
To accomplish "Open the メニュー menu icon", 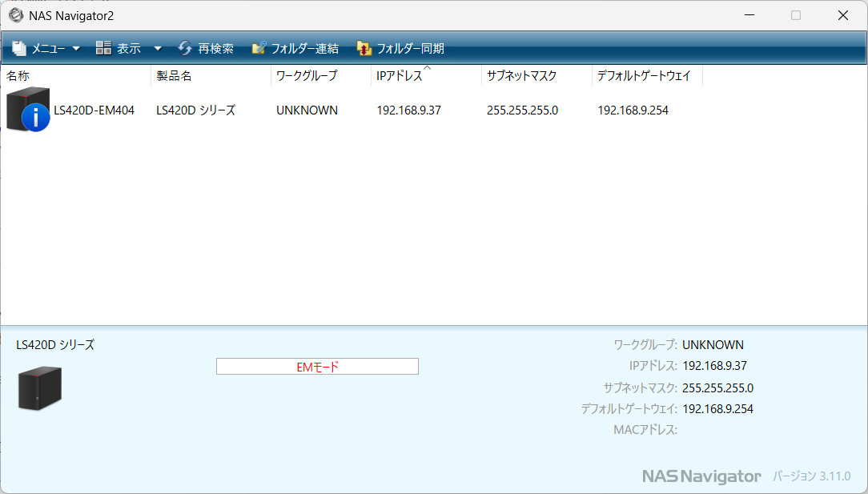I will 19,48.
